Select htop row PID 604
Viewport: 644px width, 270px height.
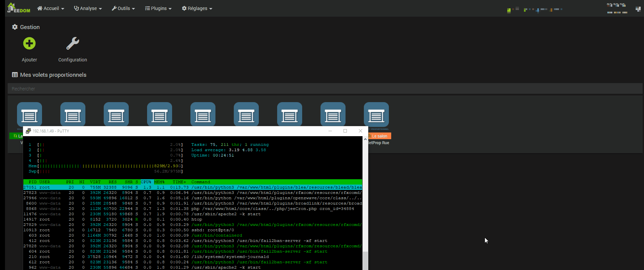(x=193, y=251)
